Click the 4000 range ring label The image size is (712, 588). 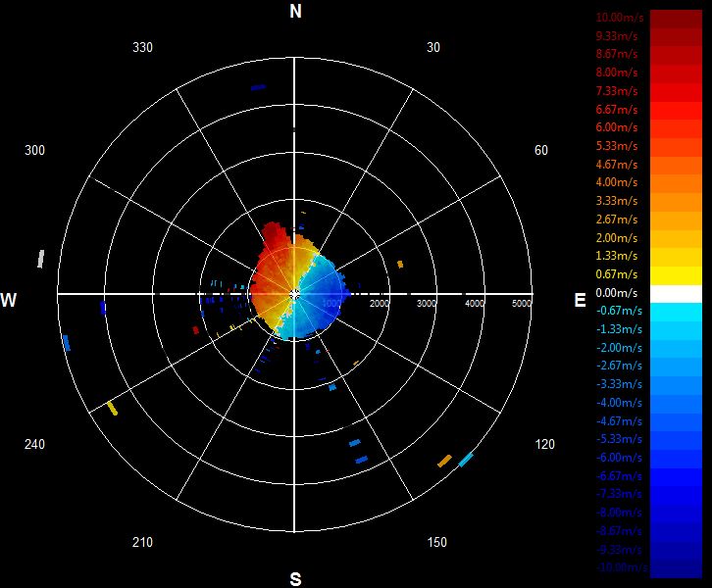click(x=475, y=303)
